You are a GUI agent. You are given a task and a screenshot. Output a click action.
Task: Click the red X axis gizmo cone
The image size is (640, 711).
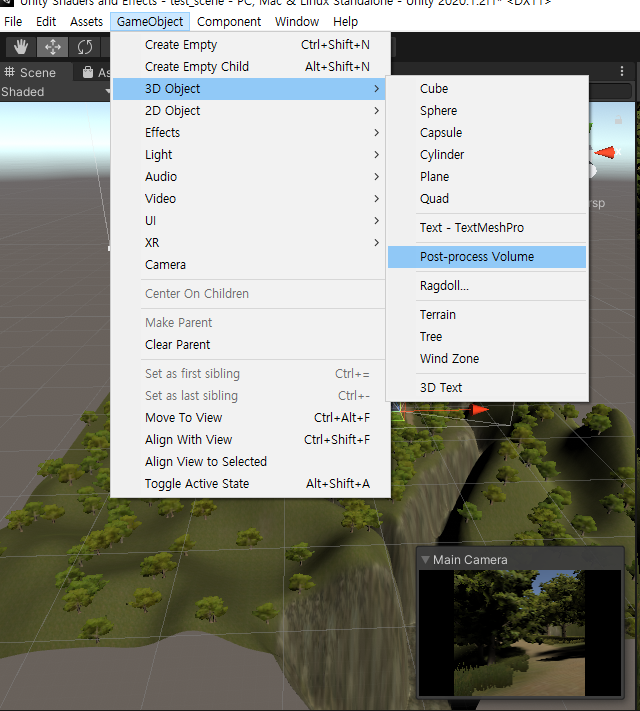pos(606,152)
